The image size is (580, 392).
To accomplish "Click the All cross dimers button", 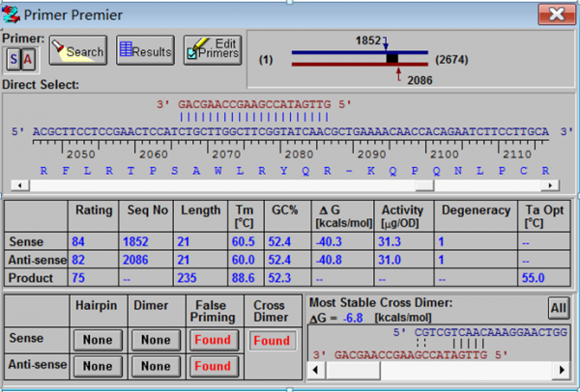I will (556, 307).
